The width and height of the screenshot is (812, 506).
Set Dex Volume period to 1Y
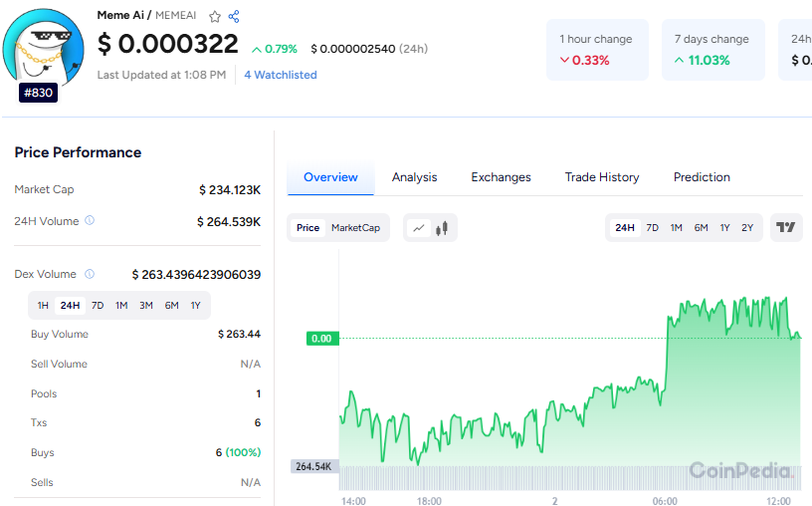pos(195,306)
